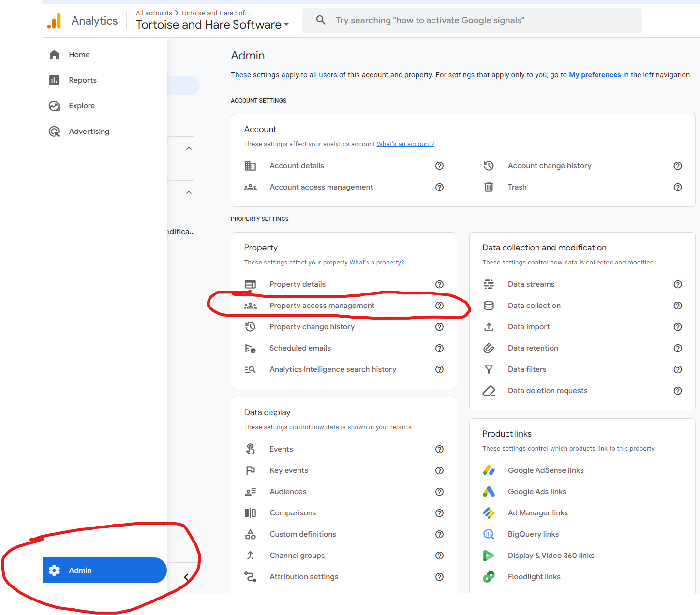The height and width of the screenshot is (615, 700).
Task: Collapse the admin side panel arrow
Action: 186,577
